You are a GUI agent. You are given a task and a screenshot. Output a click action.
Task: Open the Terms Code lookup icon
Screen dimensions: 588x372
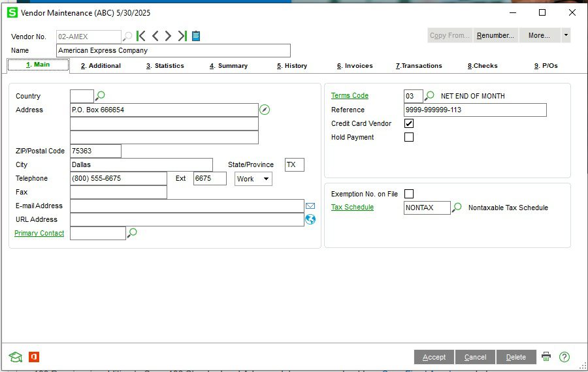(429, 96)
